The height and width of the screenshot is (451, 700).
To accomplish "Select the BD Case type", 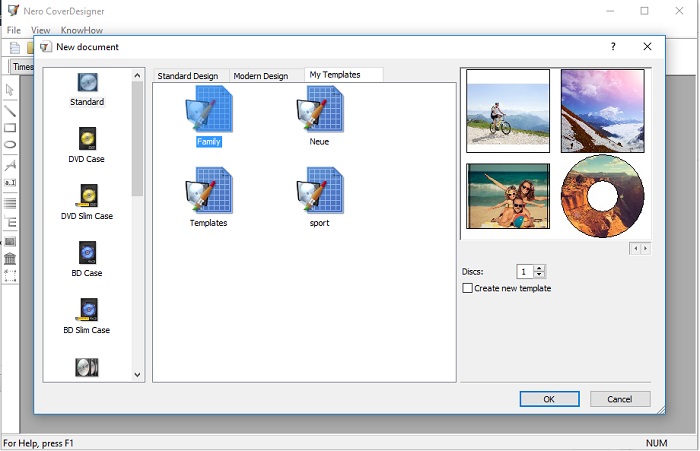I will 87,259.
